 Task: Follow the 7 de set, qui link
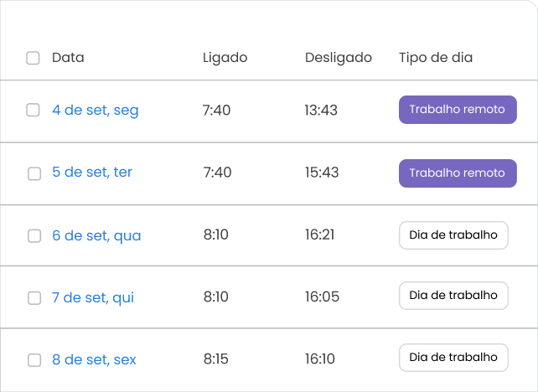tap(93, 297)
